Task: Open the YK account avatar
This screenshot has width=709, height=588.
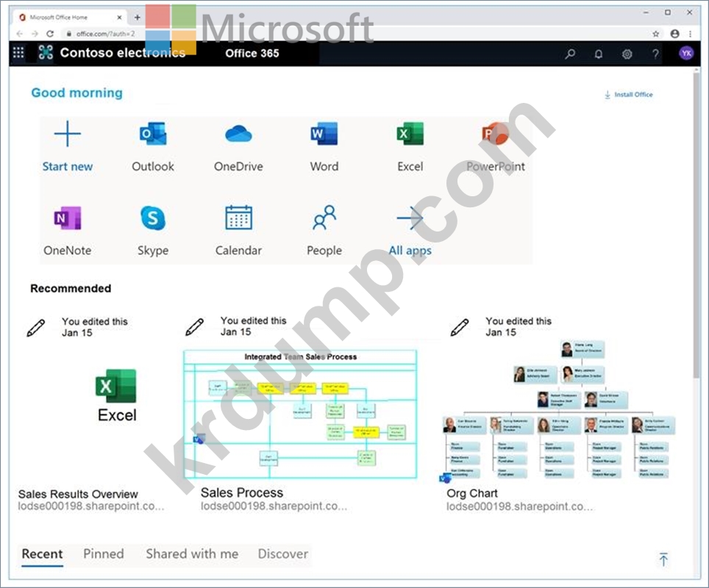Action: [686, 54]
